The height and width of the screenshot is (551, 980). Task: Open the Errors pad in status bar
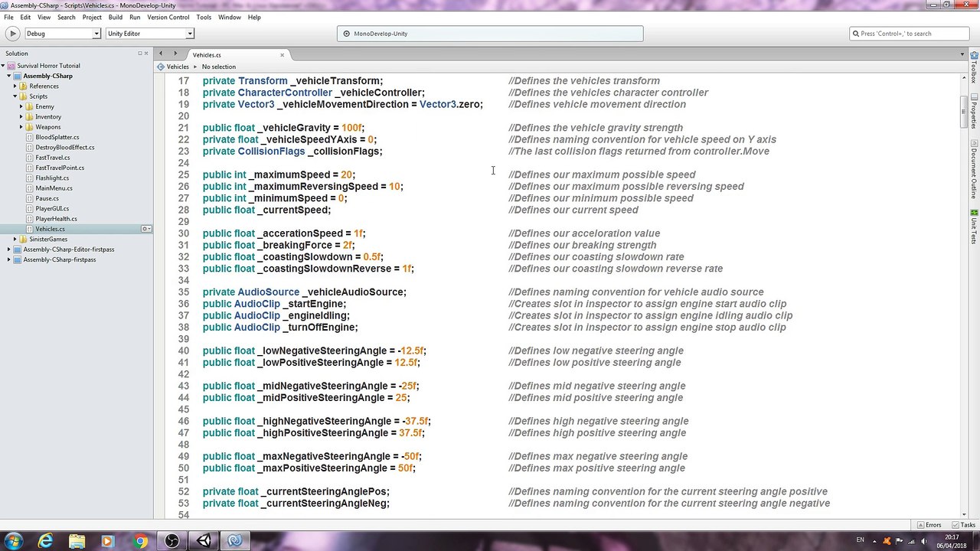coord(929,525)
